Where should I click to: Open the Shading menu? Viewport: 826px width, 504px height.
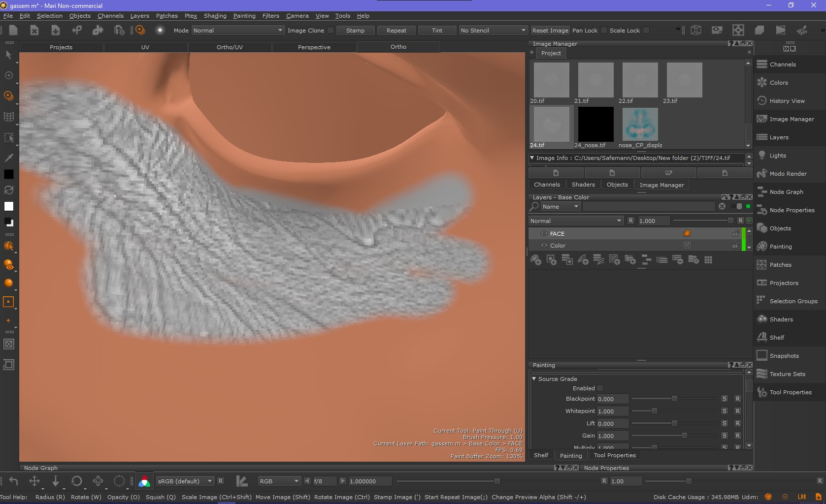tap(215, 16)
